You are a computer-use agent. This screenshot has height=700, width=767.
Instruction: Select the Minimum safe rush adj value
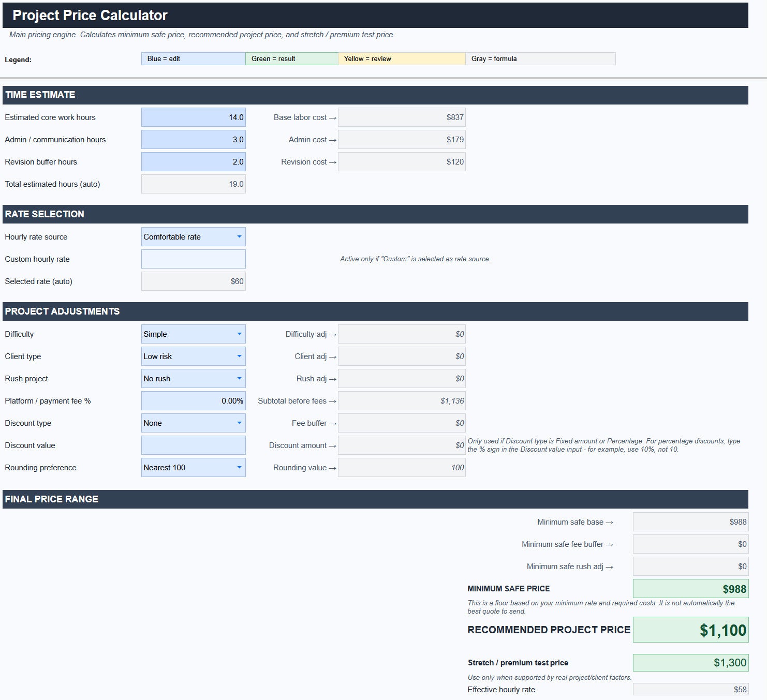click(x=690, y=567)
